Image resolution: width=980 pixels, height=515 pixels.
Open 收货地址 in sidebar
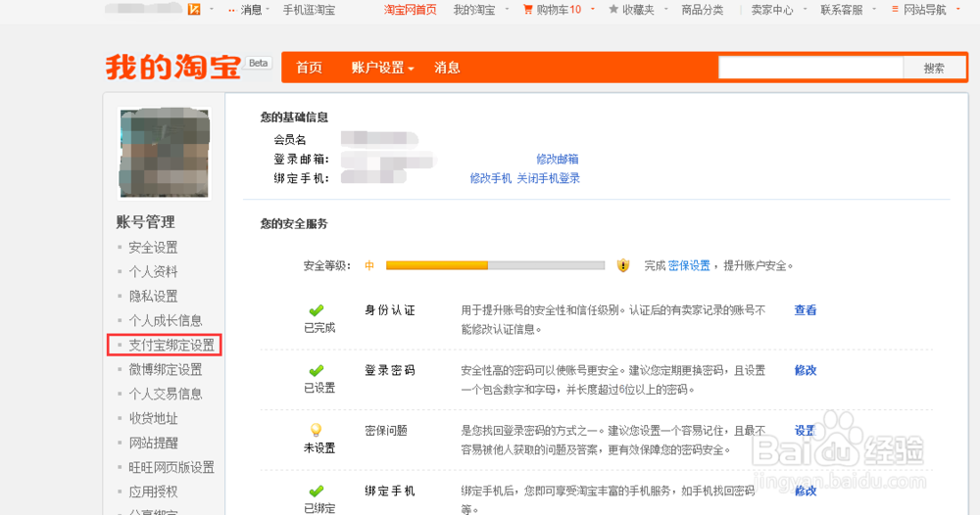coord(153,418)
